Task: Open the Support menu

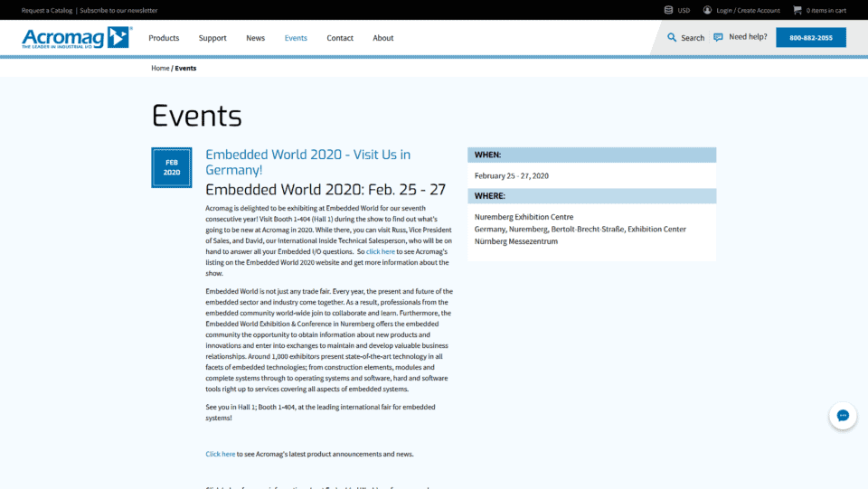Action: (212, 38)
